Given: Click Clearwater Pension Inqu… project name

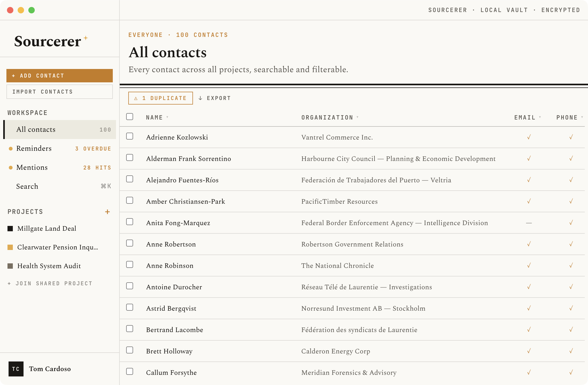Looking at the screenshot, I should (58, 247).
